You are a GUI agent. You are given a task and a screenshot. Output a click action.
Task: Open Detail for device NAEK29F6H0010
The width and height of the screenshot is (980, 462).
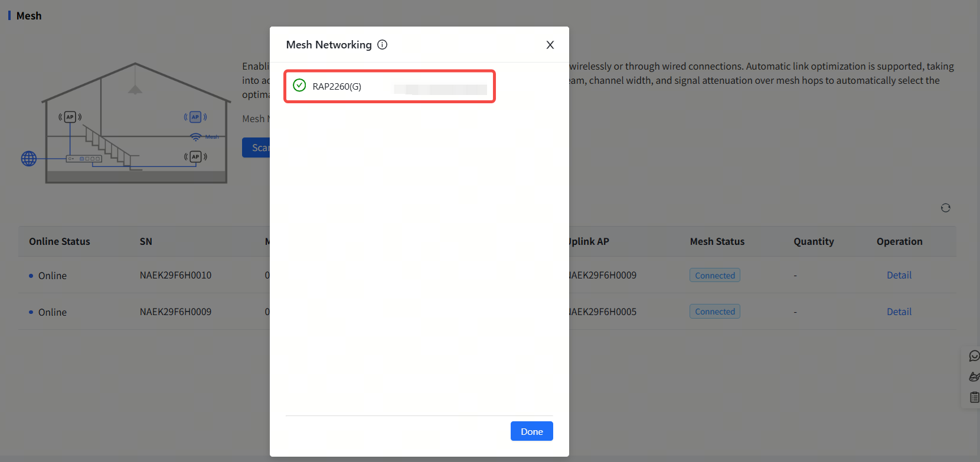[x=899, y=275]
